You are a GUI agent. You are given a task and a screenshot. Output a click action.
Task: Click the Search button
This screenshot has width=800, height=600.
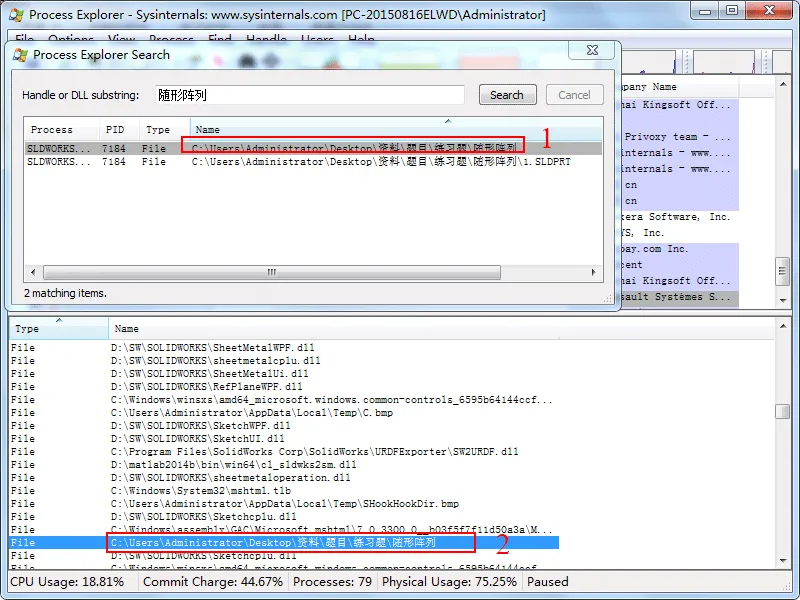pos(507,95)
